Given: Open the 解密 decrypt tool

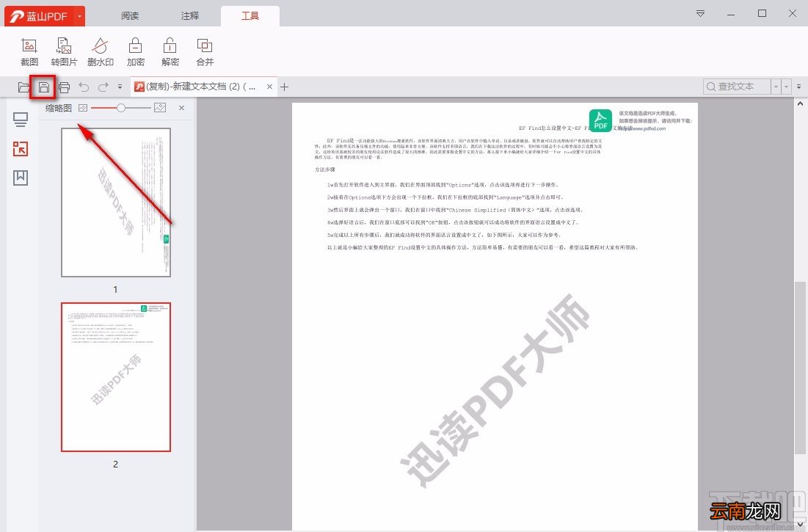Looking at the screenshot, I should (170, 52).
